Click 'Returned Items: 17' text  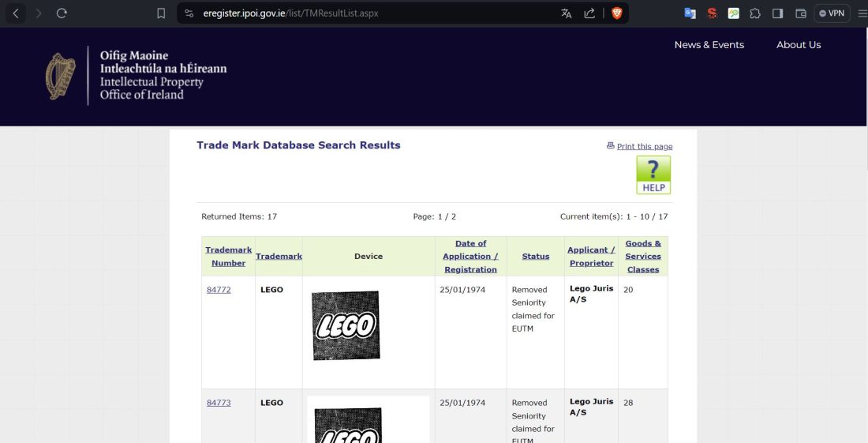point(239,216)
